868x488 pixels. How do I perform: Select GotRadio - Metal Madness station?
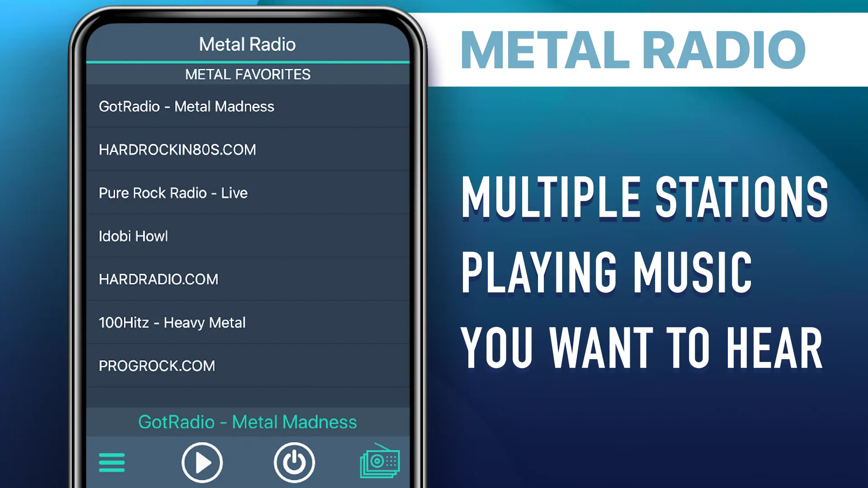247,106
